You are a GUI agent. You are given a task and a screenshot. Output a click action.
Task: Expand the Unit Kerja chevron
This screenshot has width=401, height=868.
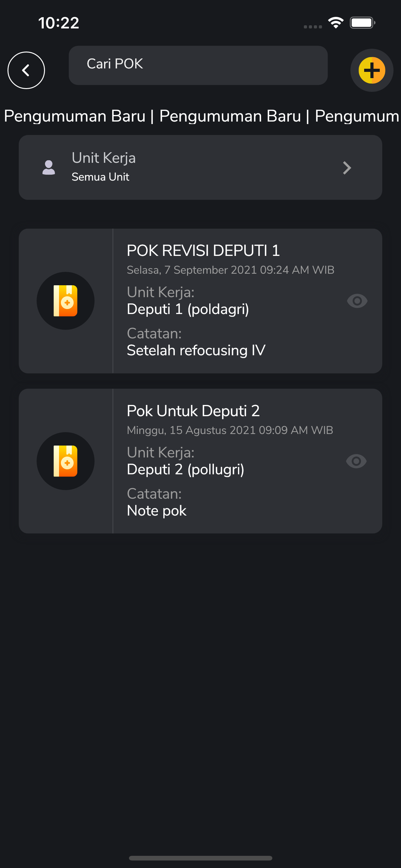click(x=347, y=168)
